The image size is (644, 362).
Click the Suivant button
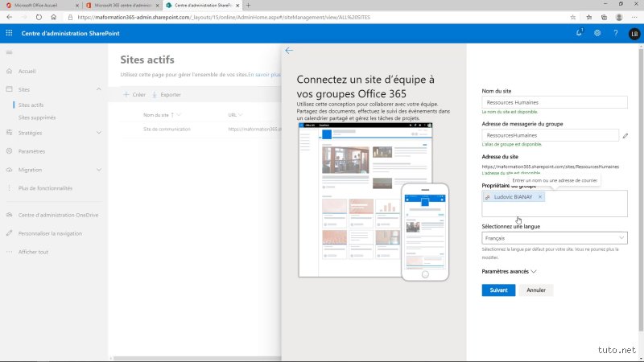(x=498, y=290)
